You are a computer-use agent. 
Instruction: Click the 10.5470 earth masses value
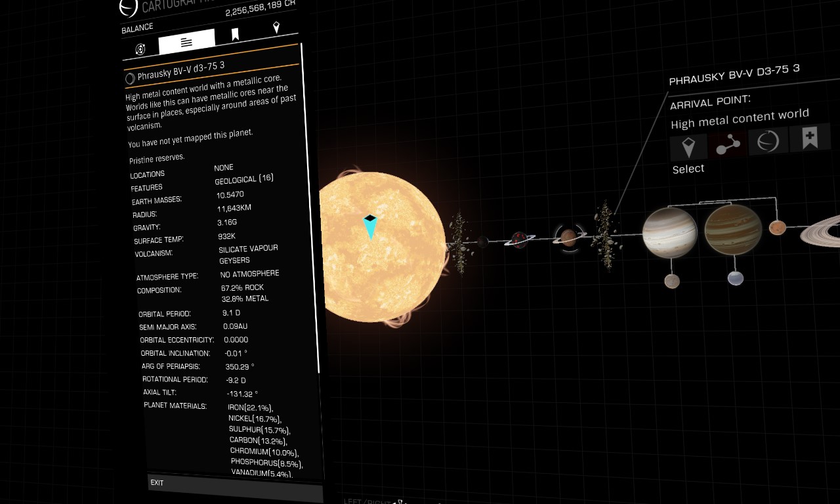pyautogui.click(x=230, y=195)
